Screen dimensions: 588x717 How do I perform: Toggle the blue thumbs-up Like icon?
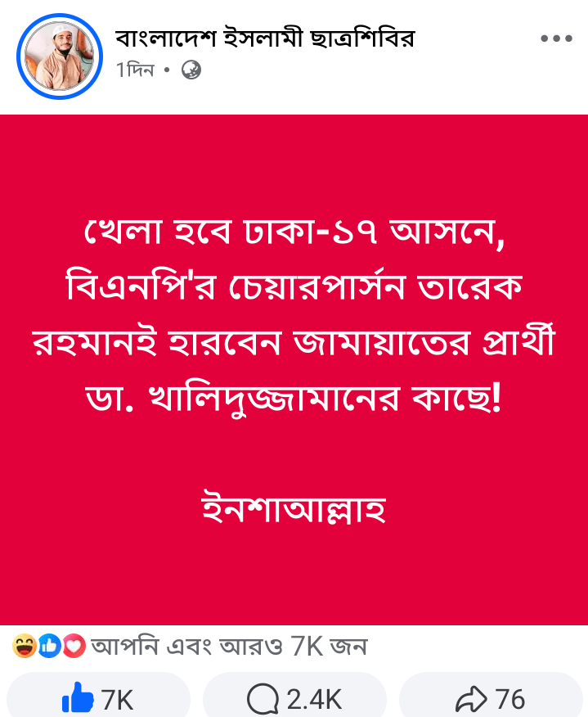78,699
